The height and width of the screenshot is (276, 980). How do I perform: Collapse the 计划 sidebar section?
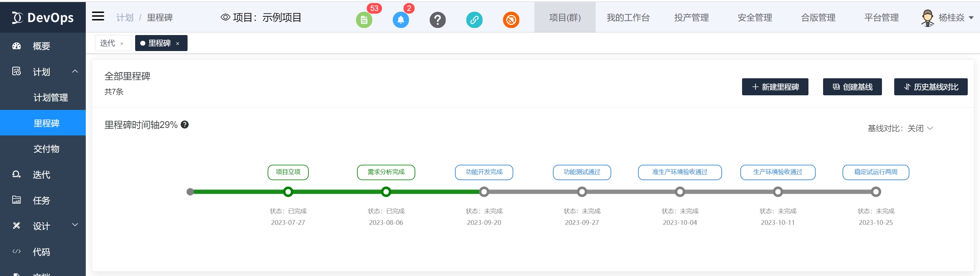pyautogui.click(x=75, y=71)
